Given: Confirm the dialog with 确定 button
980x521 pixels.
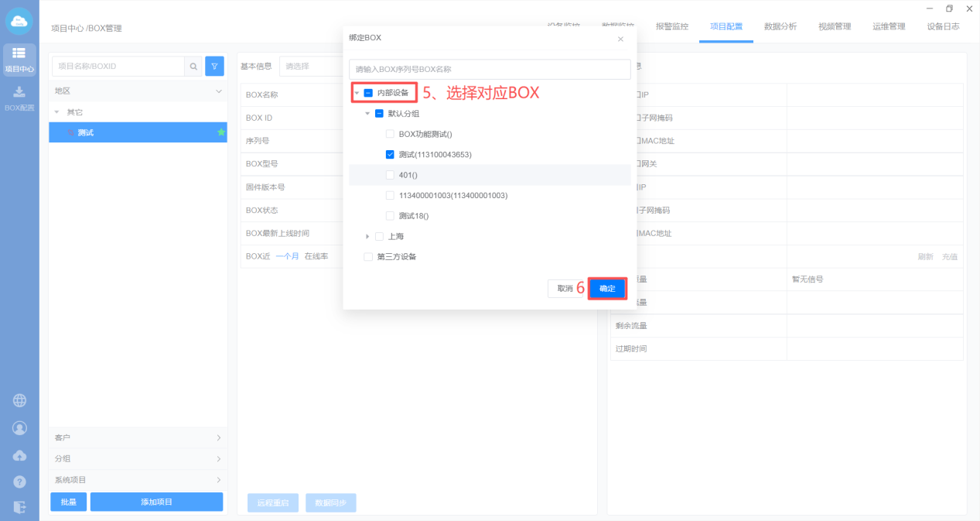Looking at the screenshot, I should tap(607, 289).
